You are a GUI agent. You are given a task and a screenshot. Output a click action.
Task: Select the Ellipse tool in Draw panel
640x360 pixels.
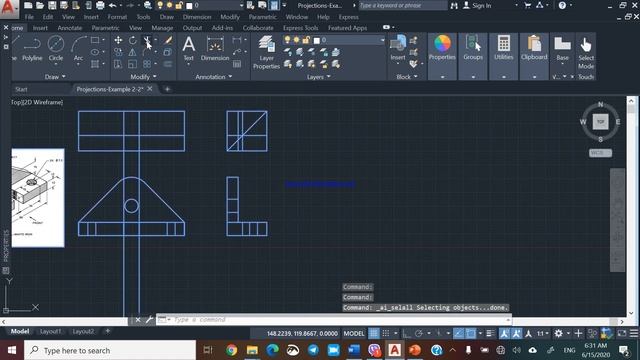(95, 52)
